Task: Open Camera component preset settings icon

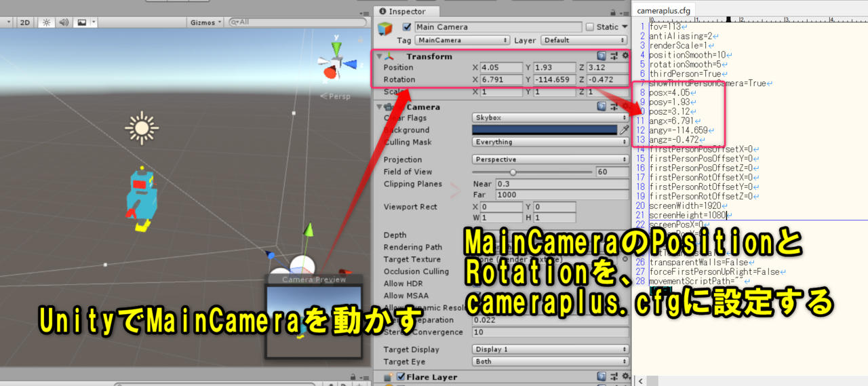Action: pos(614,107)
